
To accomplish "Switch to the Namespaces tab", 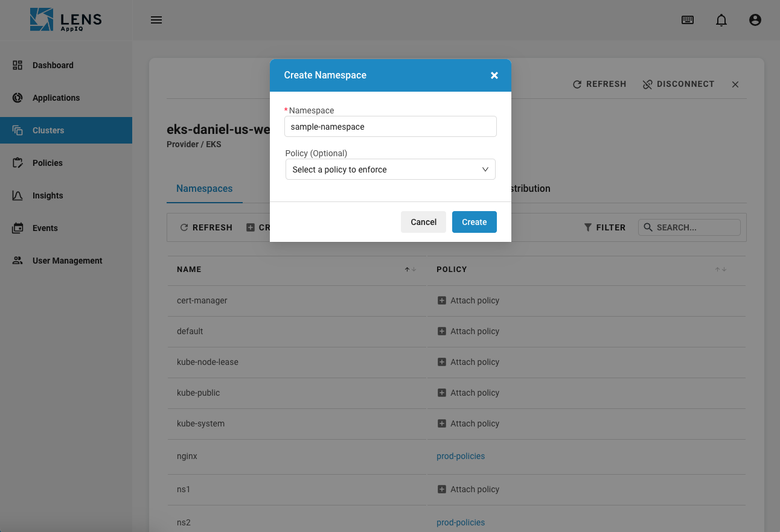I will coord(204,189).
